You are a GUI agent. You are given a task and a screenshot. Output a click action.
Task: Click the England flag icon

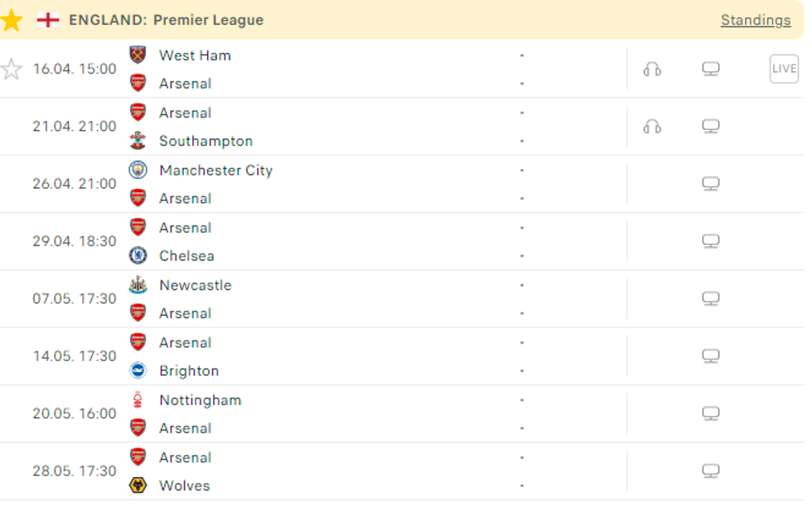pyautogui.click(x=48, y=20)
